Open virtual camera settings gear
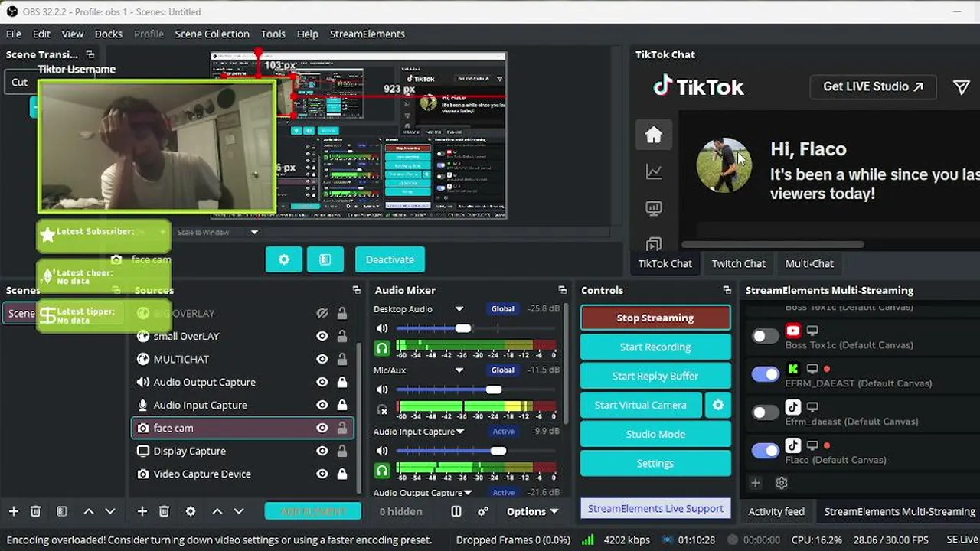Screen dimensions: 980x551 click(x=718, y=405)
